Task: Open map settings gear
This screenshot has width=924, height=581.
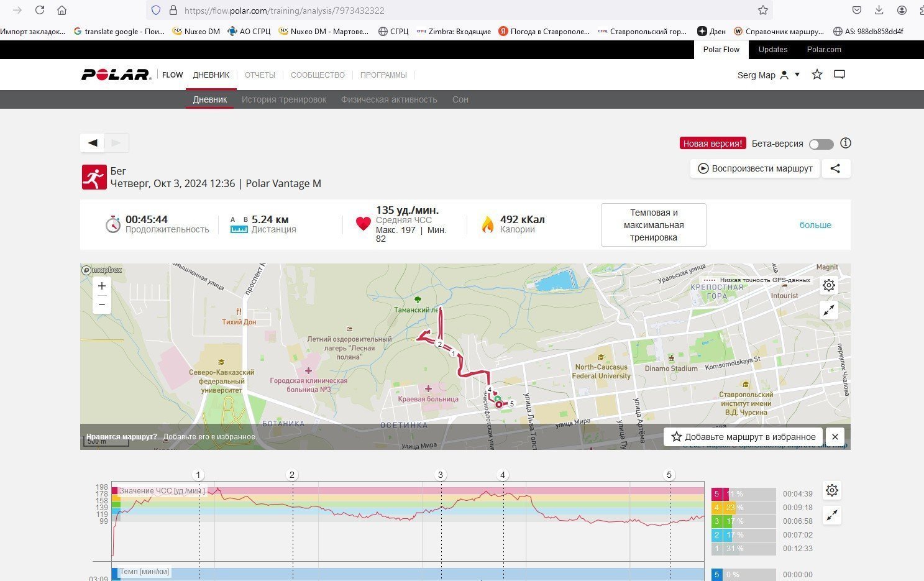Action: tap(829, 285)
